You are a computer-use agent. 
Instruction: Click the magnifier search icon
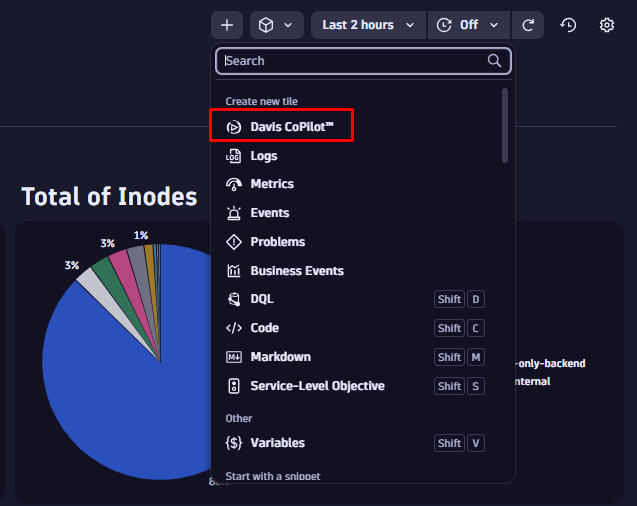[494, 61]
